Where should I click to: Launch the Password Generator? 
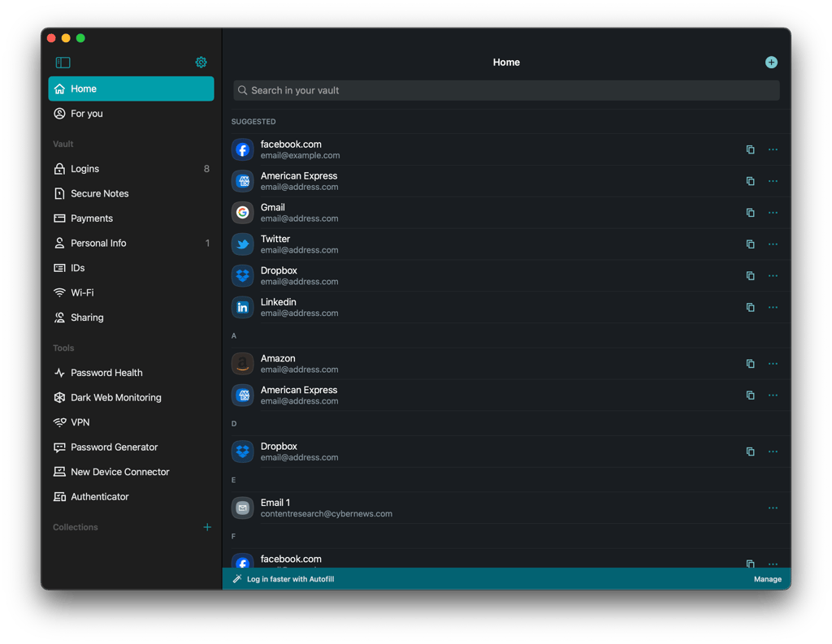click(x=131, y=447)
